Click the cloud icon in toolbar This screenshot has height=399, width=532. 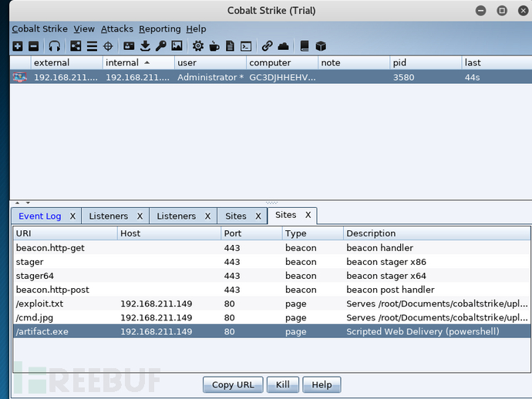point(283,46)
